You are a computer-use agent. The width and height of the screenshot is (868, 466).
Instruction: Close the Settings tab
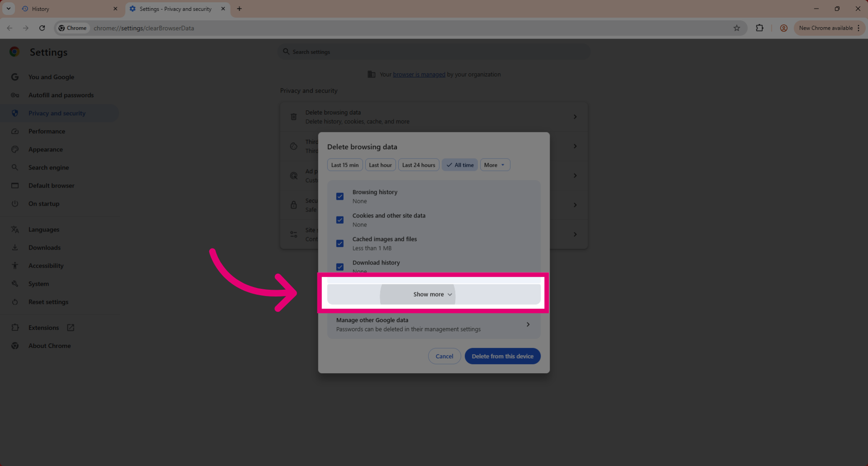coord(223,9)
